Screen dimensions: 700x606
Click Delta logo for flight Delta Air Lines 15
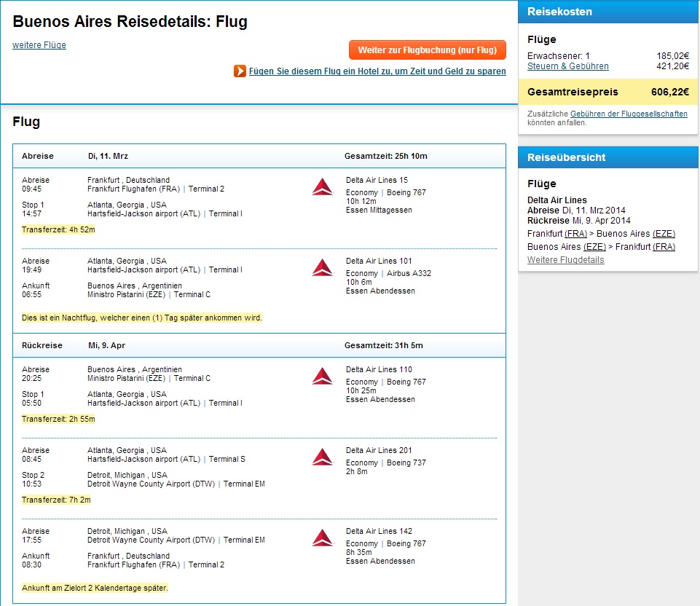coord(323,186)
